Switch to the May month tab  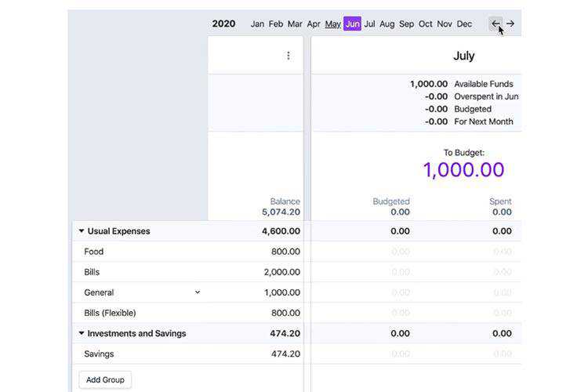click(x=332, y=24)
